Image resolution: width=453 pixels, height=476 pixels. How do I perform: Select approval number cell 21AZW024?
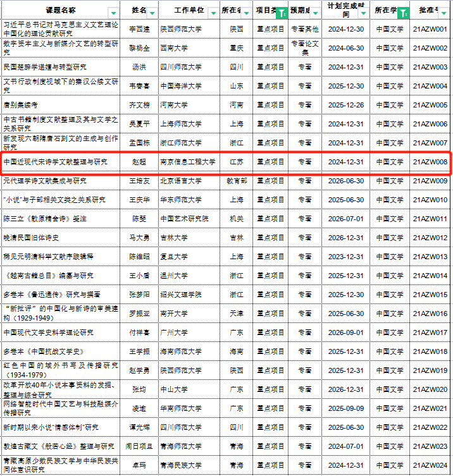click(x=430, y=465)
